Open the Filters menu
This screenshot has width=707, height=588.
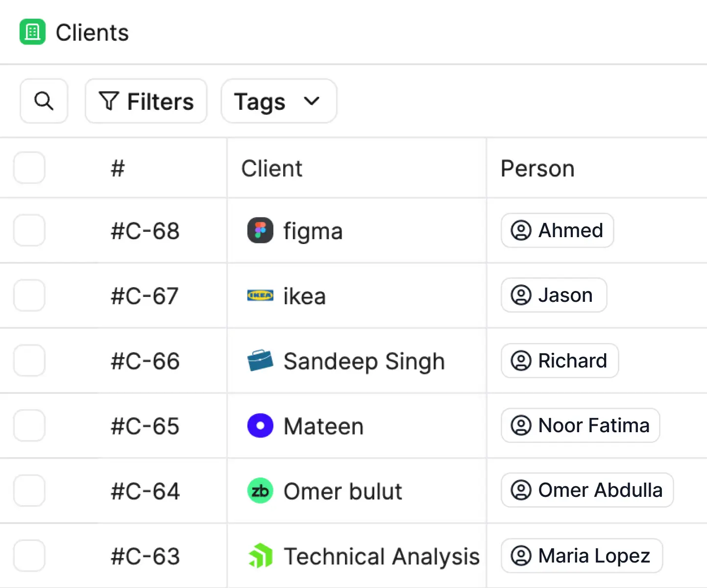pos(146,101)
